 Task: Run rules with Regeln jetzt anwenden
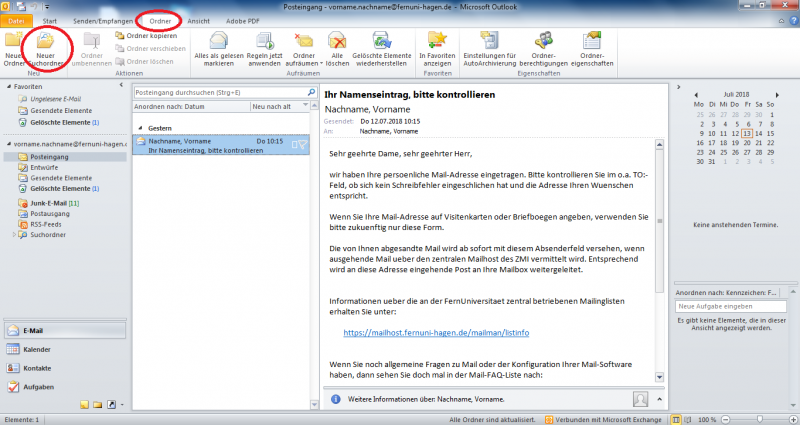[264, 49]
